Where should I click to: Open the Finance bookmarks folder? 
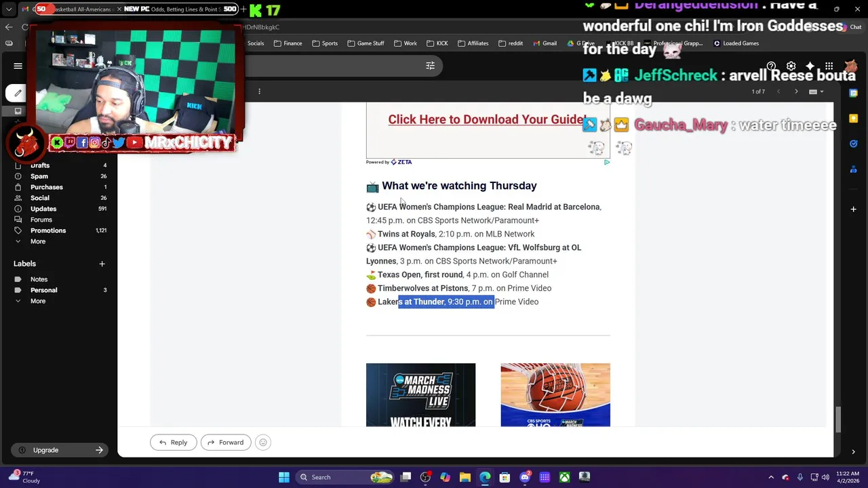pyautogui.click(x=288, y=43)
